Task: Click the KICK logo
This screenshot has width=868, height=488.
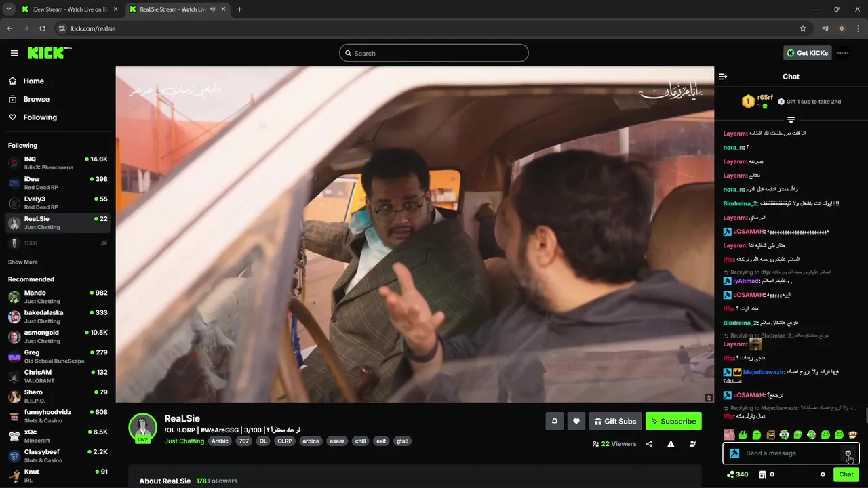Action: (x=50, y=53)
